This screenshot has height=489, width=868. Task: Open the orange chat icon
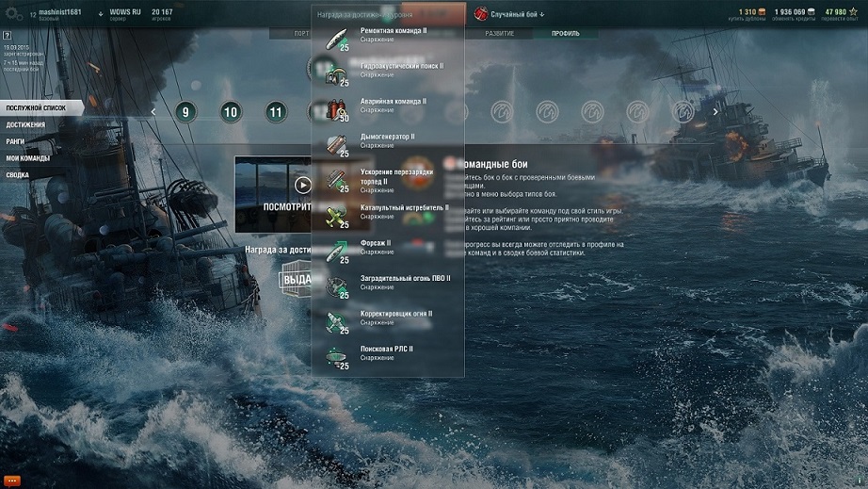[x=11, y=481]
